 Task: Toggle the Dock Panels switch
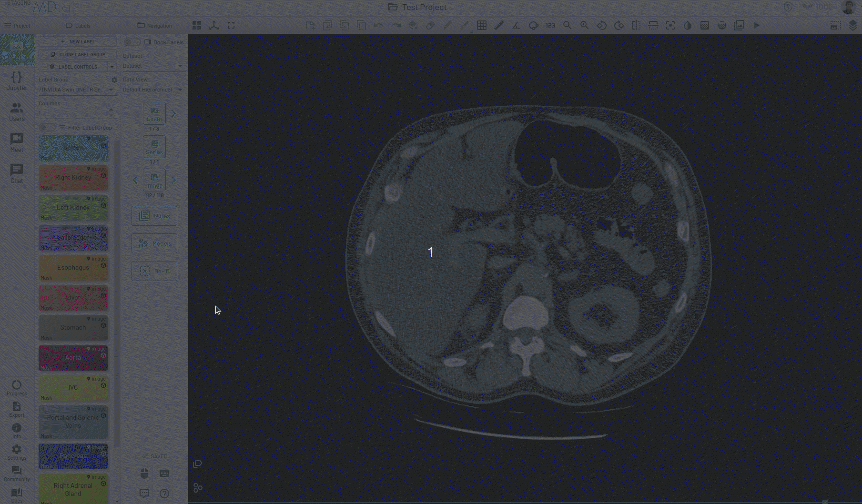point(132,42)
